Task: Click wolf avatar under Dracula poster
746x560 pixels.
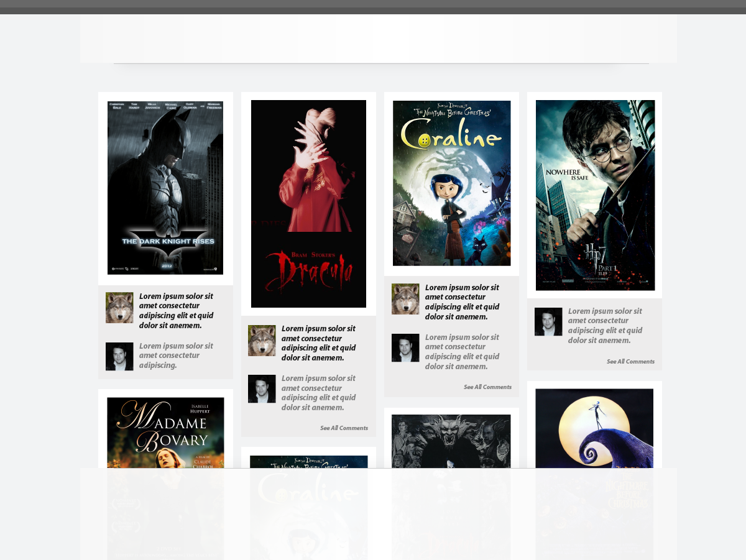Action: click(262, 341)
